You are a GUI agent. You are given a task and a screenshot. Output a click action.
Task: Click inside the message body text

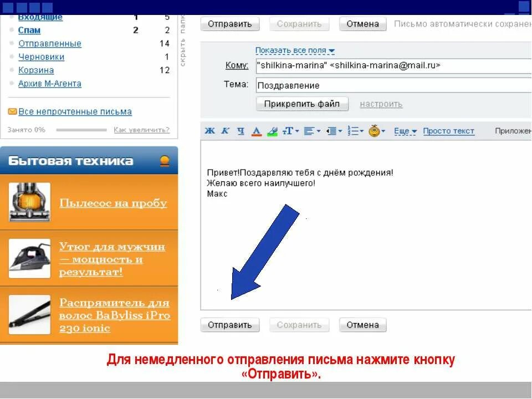click(x=300, y=183)
